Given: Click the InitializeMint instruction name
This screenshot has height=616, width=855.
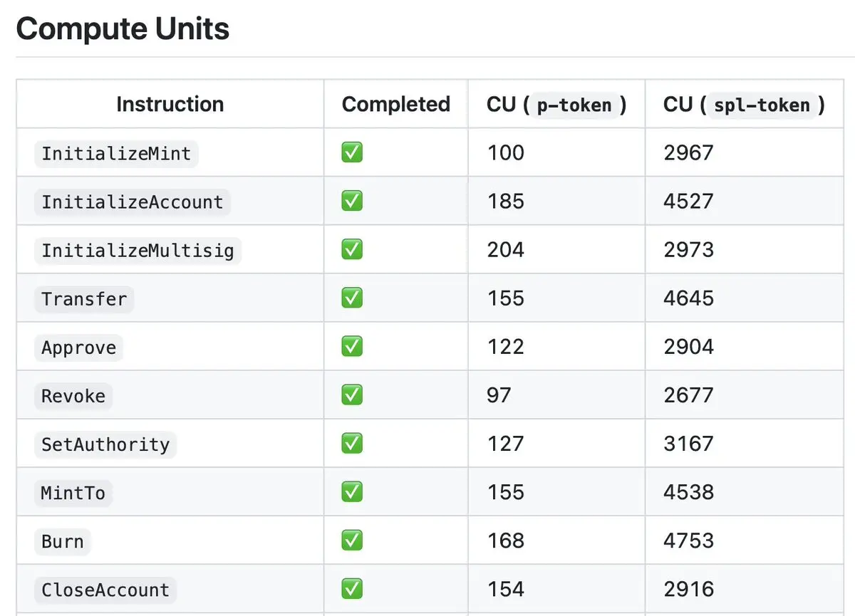Looking at the screenshot, I should click(x=116, y=154).
